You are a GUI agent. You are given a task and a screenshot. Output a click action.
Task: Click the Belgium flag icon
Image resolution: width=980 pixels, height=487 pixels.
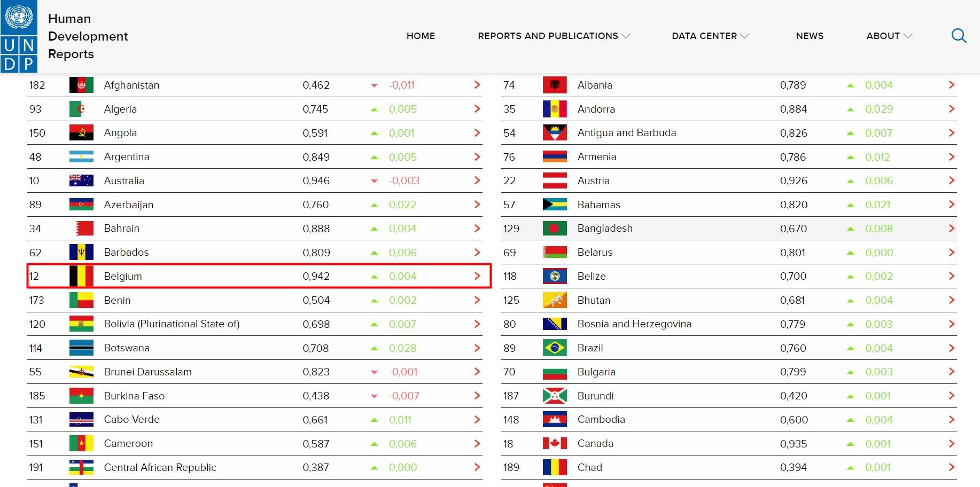(x=81, y=276)
